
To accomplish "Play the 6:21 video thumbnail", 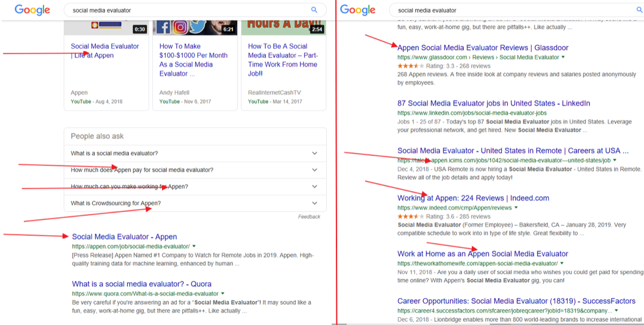I will (195, 27).
